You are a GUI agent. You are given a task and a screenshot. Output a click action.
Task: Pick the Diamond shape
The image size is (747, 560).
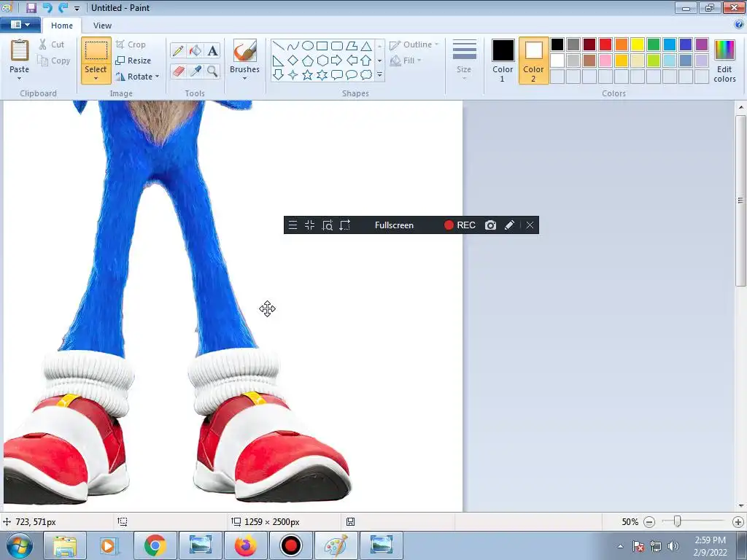[x=293, y=61]
